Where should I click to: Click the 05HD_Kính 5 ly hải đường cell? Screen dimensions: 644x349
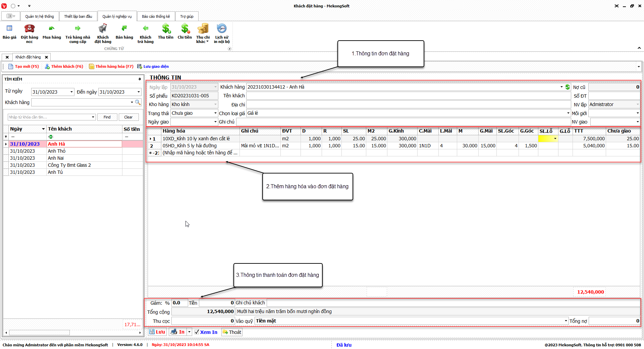201,146
